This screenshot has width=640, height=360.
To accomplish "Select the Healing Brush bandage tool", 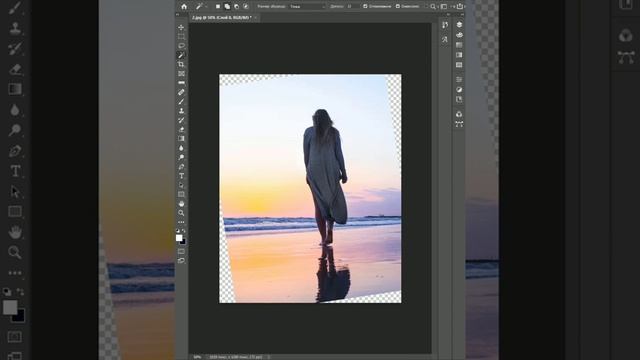I will click(181, 92).
